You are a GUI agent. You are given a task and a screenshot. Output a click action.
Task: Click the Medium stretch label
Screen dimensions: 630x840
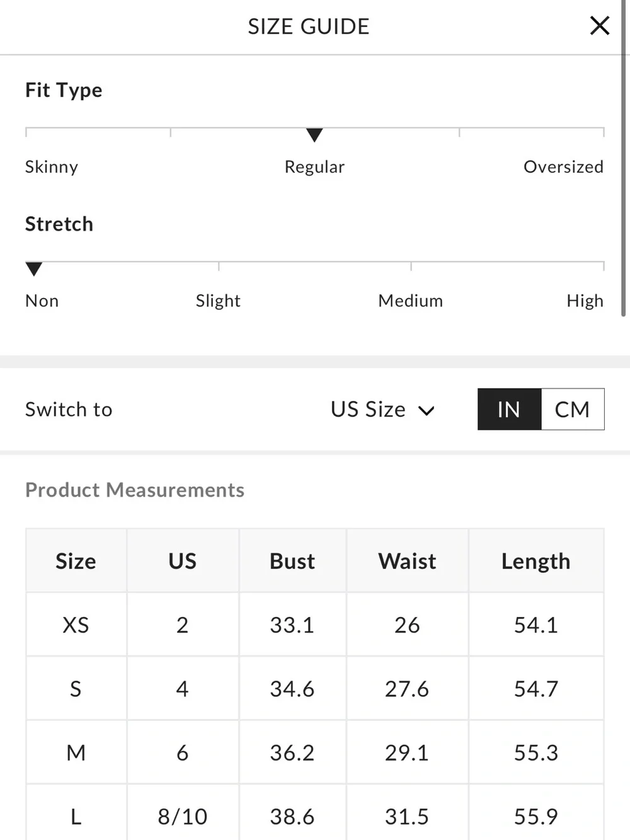click(410, 301)
